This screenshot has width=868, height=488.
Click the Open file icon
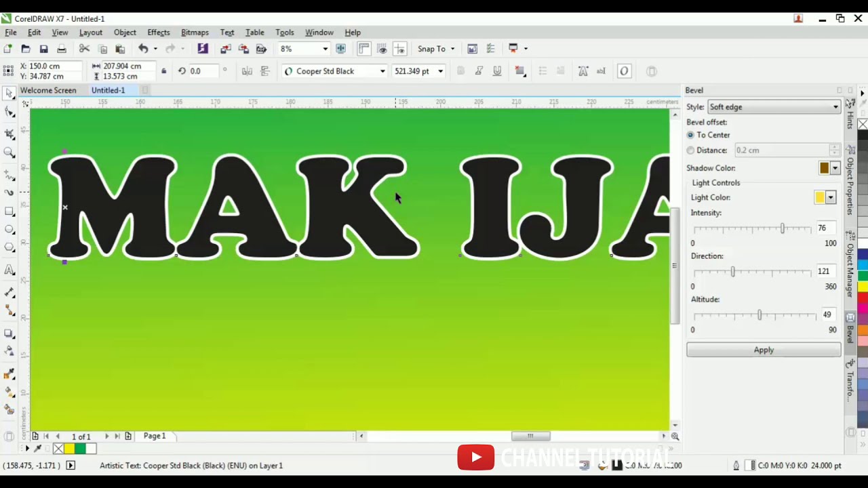[x=26, y=49]
